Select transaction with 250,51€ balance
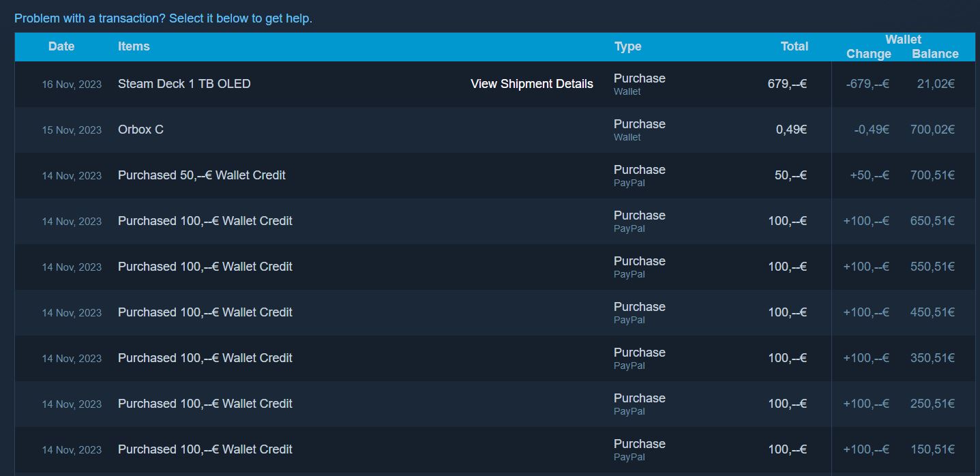This screenshot has height=476, width=980. pos(205,404)
